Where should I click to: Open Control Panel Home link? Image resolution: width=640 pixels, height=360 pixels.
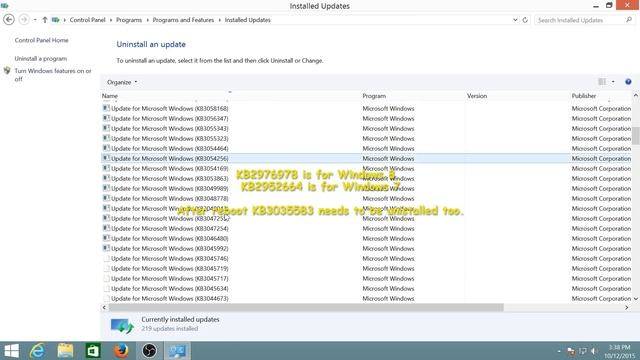pos(42,40)
